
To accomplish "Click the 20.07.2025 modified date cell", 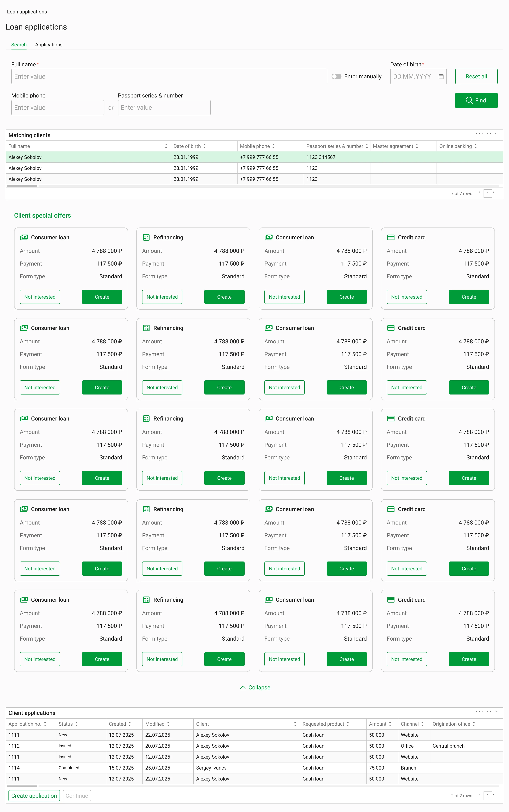I will (168, 746).
